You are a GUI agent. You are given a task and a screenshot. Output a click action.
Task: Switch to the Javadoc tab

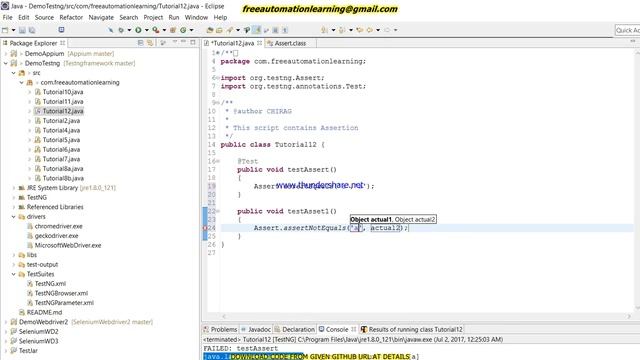pos(256,329)
